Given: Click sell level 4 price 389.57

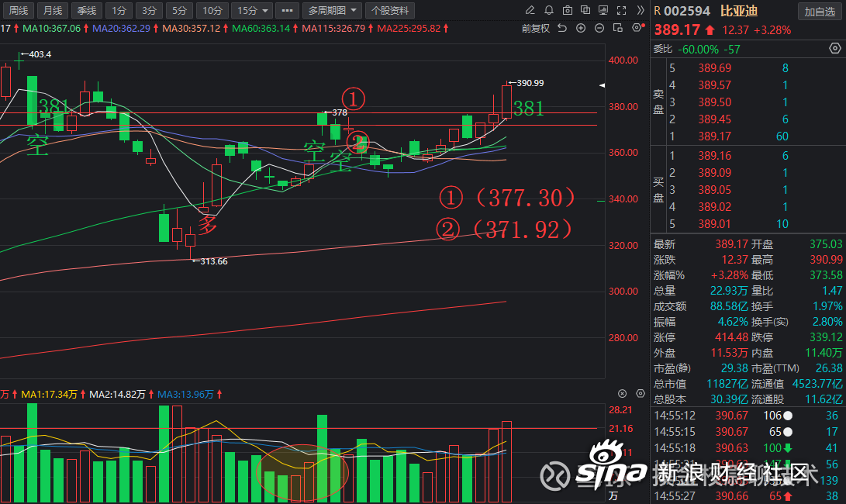Looking at the screenshot, I should 714,85.
